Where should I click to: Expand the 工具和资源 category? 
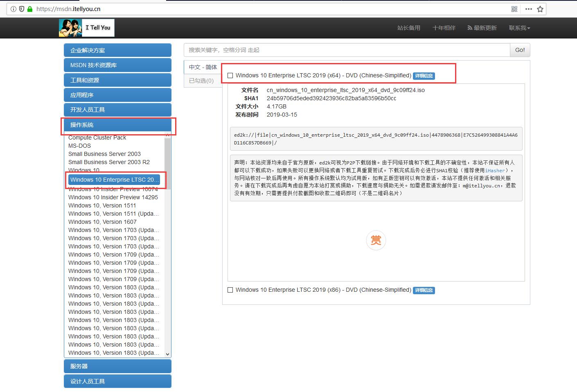click(x=117, y=80)
